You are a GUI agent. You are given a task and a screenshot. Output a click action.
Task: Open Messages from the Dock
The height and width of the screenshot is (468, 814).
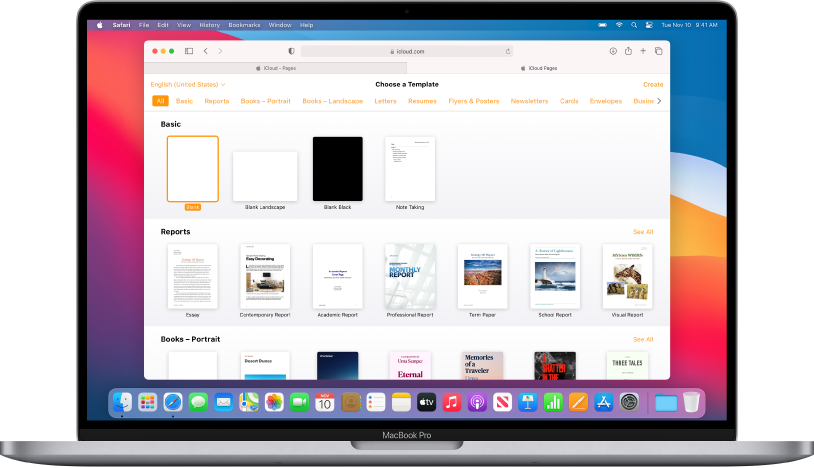[x=198, y=402]
